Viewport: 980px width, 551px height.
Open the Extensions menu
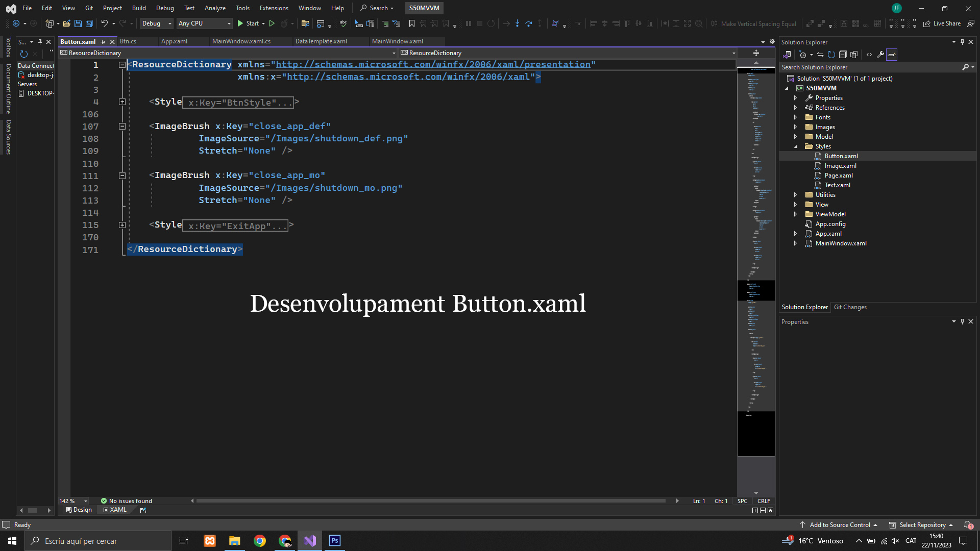pyautogui.click(x=274, y=8)
